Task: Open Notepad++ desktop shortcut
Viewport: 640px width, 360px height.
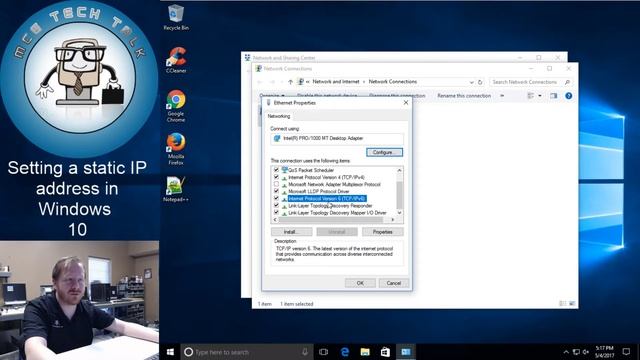Action: pos(176,189)
